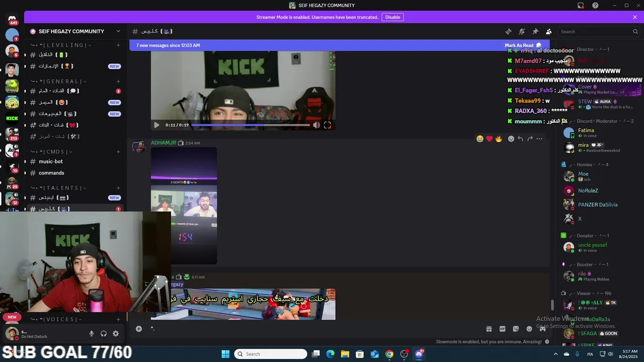React with red heart on message
The height and width of the screenshot is (362, 644).
[x=489, y=139]
